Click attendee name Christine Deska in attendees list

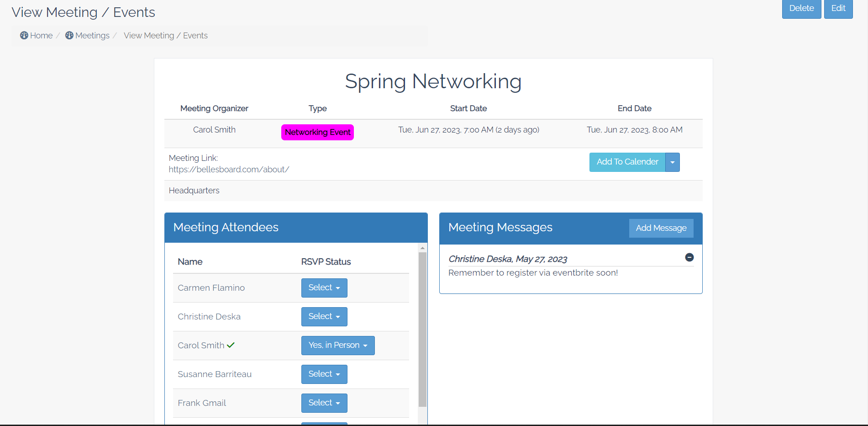tap(209, 317)
